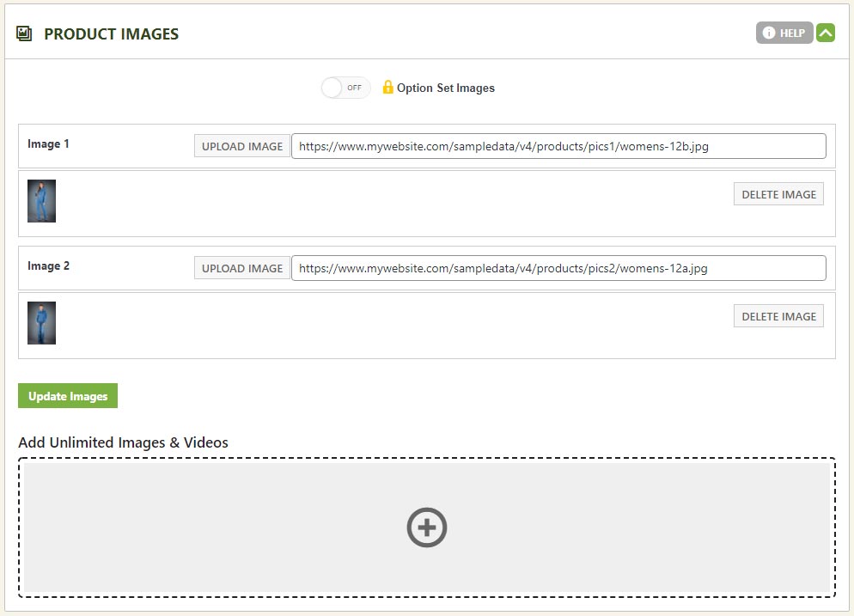Click the Image 2 label
This screenshot has height=616, width=854.
[49, 266]
